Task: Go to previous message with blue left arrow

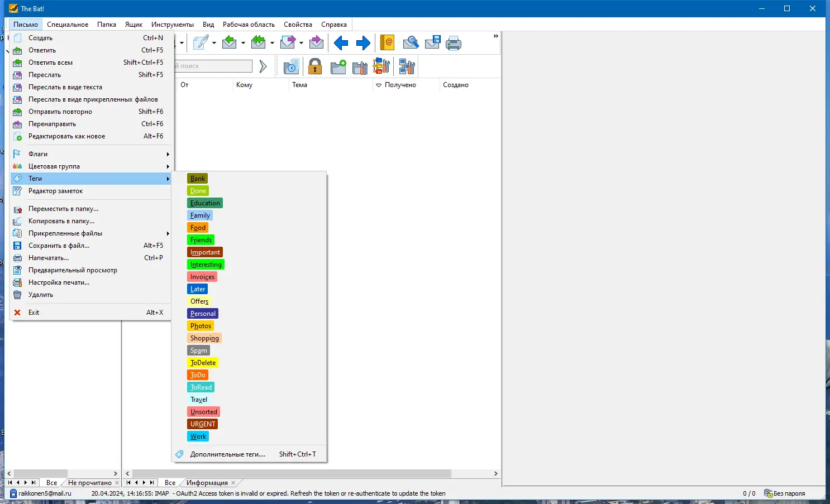Action: pyautogui.click(x=341, y=43)
